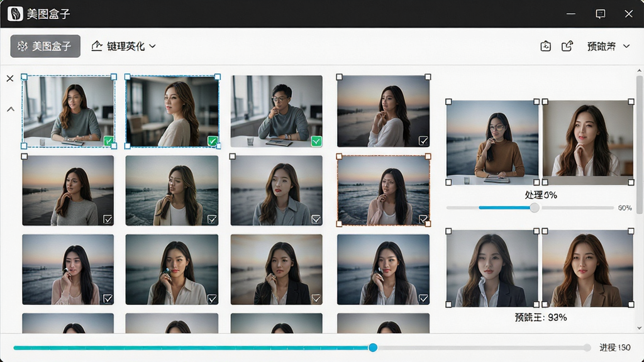Uncheck green checkbox on woman-at-desk thumbnail
The width and height of the screenshot is (644, 362).
109,141
